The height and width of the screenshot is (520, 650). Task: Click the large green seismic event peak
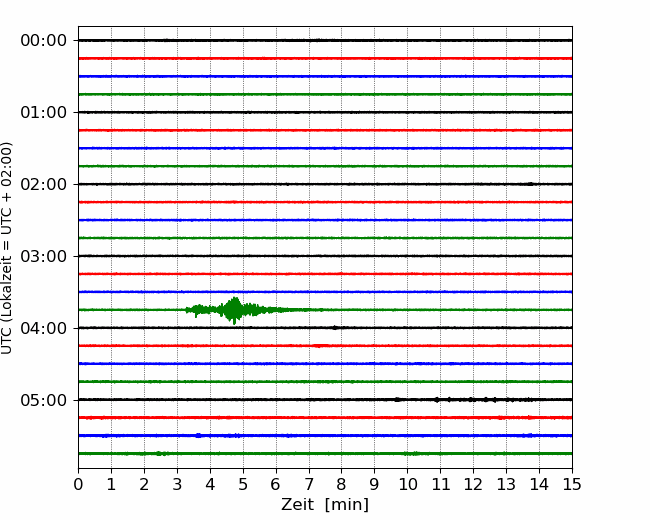[x=235, y=310]
